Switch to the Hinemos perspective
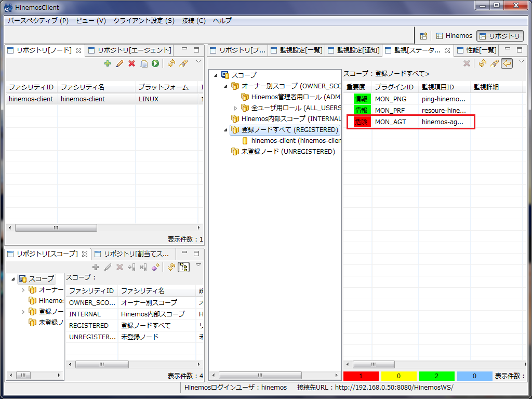The width and height of the screenshot is (532, 399). pos(454,36)
